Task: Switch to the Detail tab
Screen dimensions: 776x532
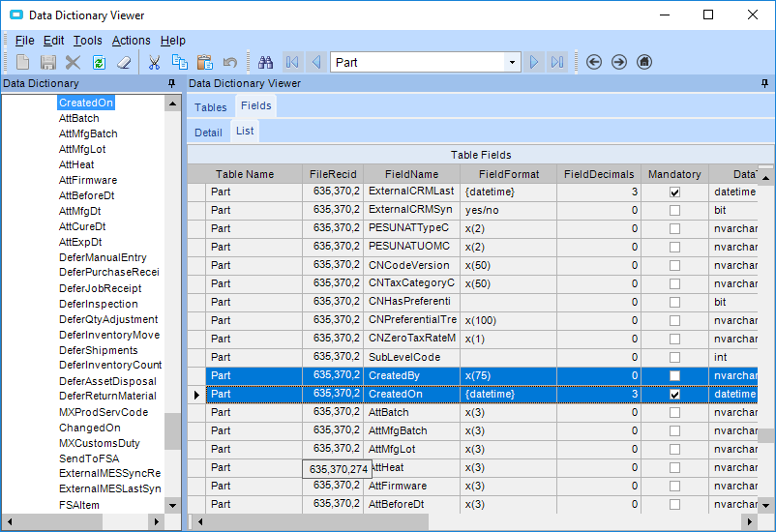Action: (x=208, y=133)
